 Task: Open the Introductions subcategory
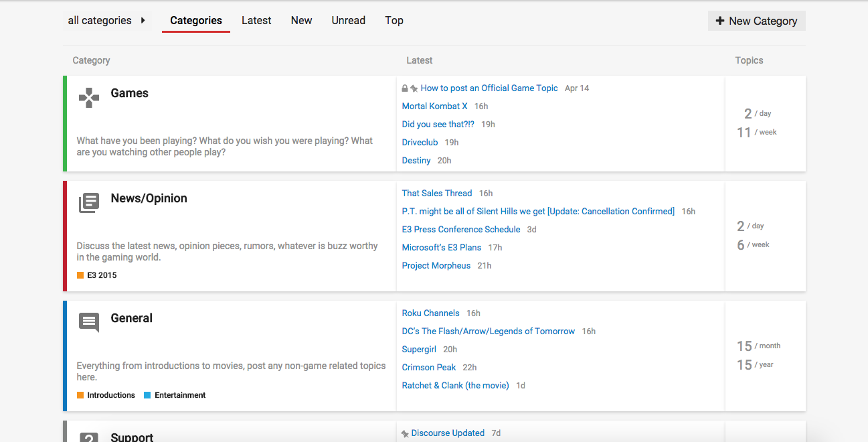pyautogui.click(x=110, y=395)
